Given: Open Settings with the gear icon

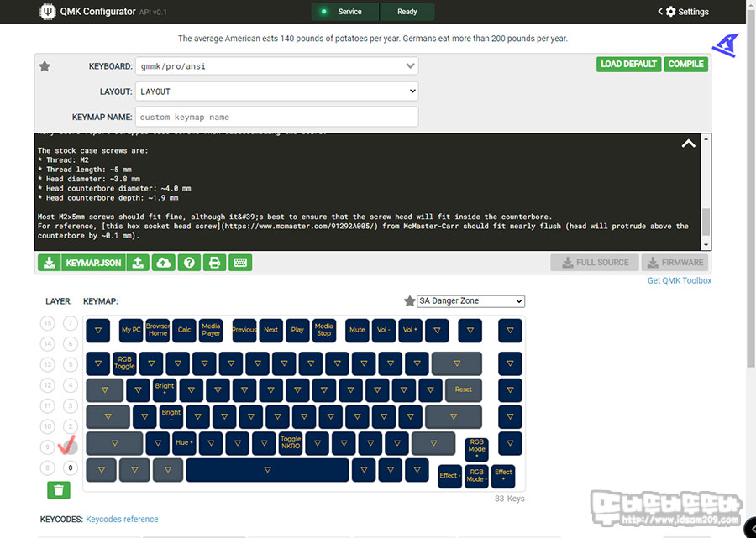Looking at the screenshot, I should (x=670, y=12).
